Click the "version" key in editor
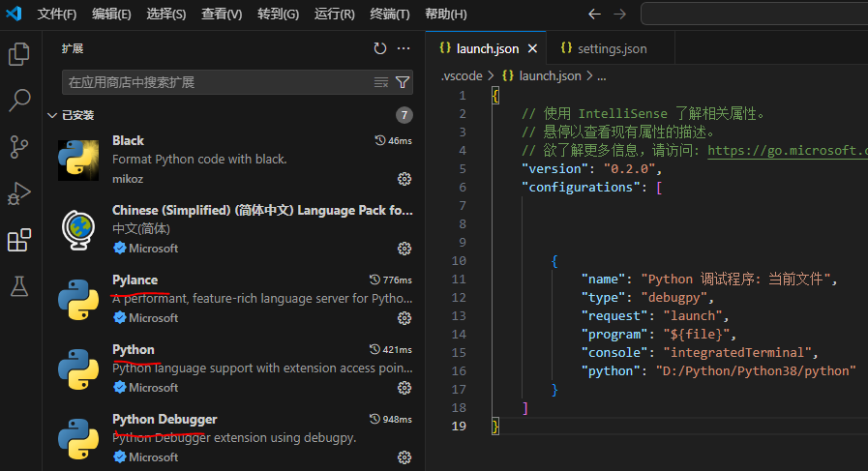The image size is (868, 471). [x=554, y=169]
